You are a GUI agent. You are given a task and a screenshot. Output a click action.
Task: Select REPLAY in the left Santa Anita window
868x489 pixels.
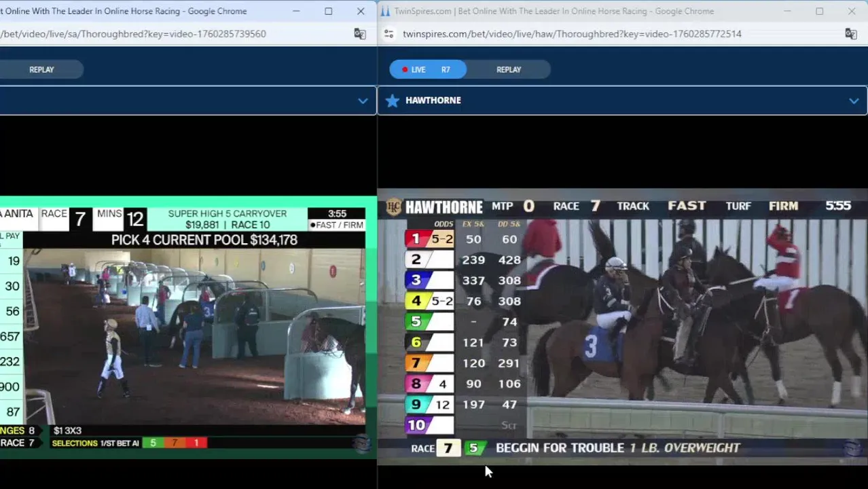(41, 69)
